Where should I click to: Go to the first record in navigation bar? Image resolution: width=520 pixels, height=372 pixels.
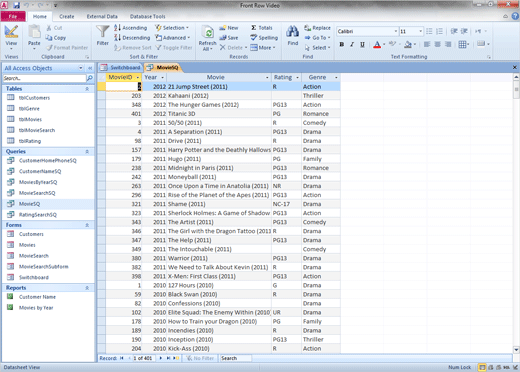tap(122, 358)
